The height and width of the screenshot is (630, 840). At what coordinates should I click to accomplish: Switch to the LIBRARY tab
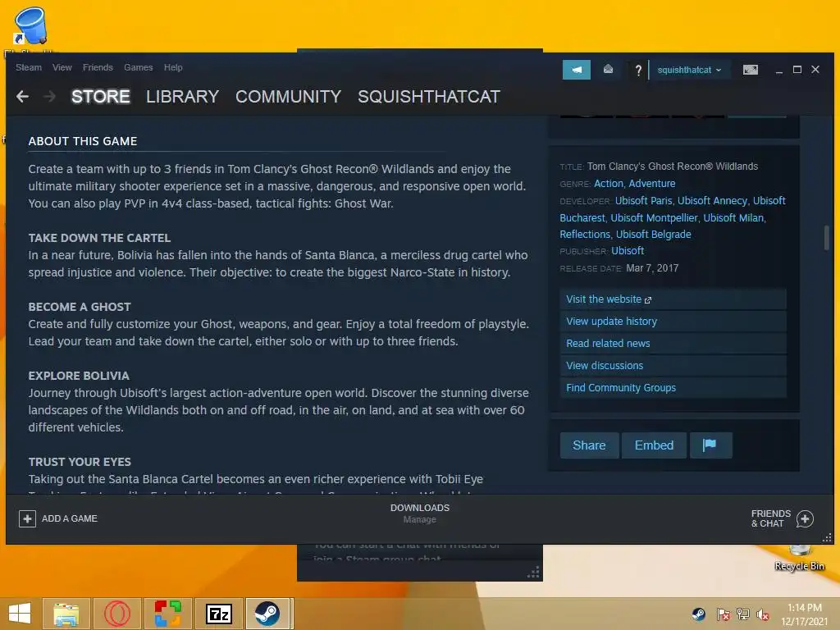click(182, 97)
